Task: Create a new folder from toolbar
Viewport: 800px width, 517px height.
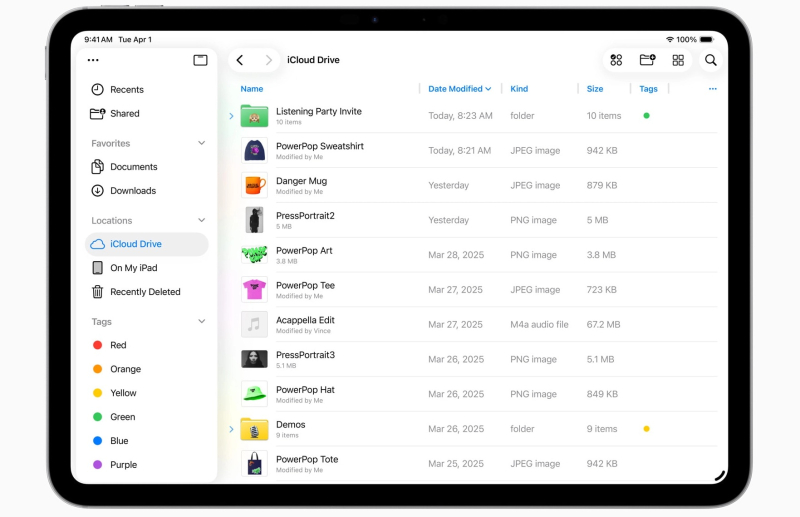Action: (647, 60)
